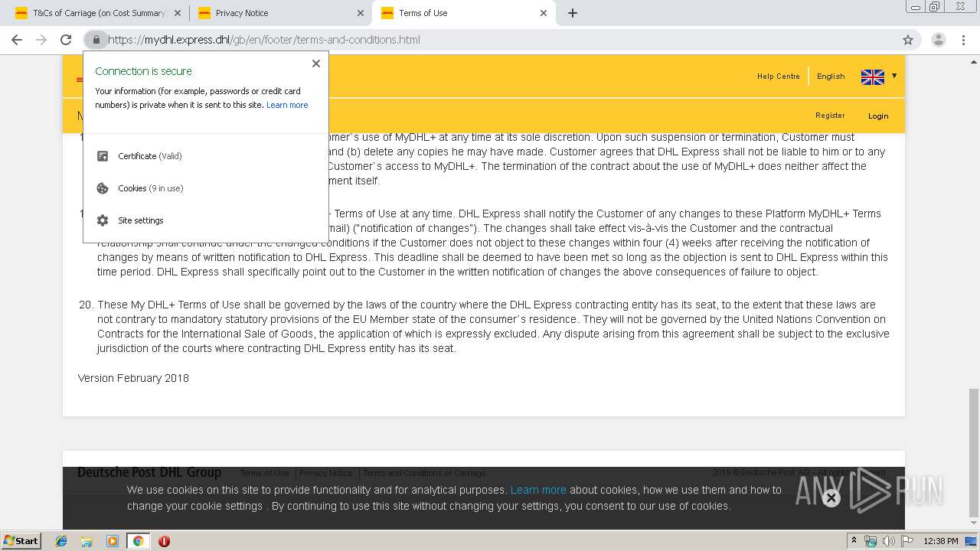The height and width of the screenshot is (551, 980).
Task: Click the UK flag icon
Action: (873, 77)
